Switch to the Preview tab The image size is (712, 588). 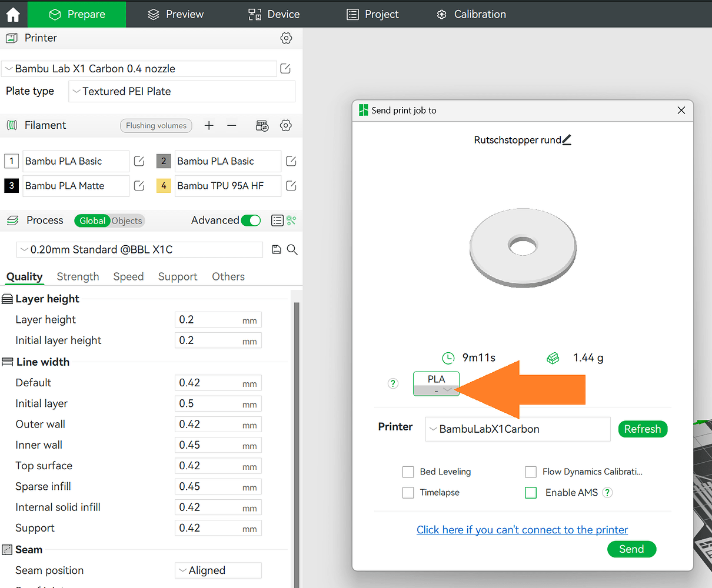point(175,14)
